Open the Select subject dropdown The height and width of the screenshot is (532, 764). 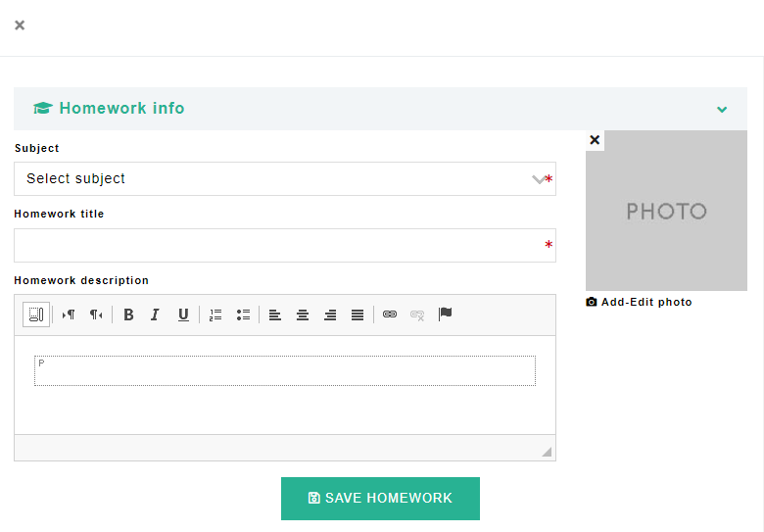coord(284,179)
